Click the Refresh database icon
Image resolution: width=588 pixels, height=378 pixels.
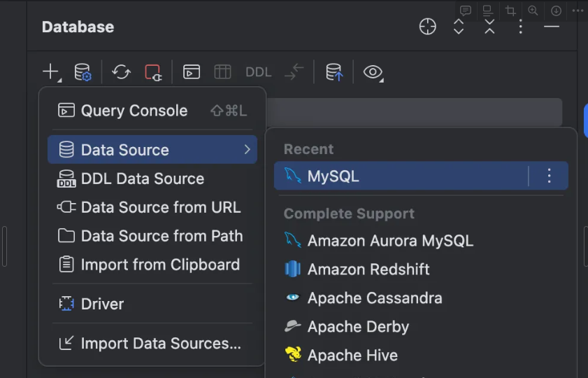122,72
